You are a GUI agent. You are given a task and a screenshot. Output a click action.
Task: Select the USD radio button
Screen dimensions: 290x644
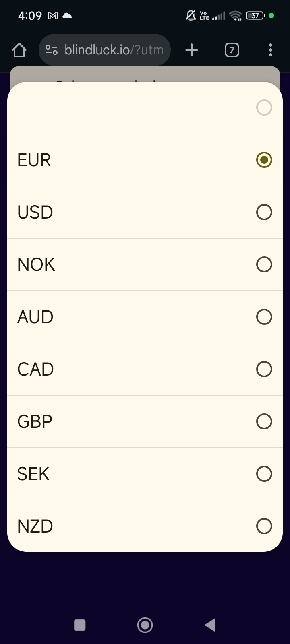(264, 212)
